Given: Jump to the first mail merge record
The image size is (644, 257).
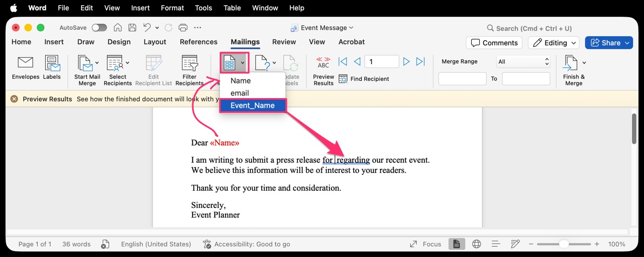Looking at the screenshot, I should (x=342, y=62).
